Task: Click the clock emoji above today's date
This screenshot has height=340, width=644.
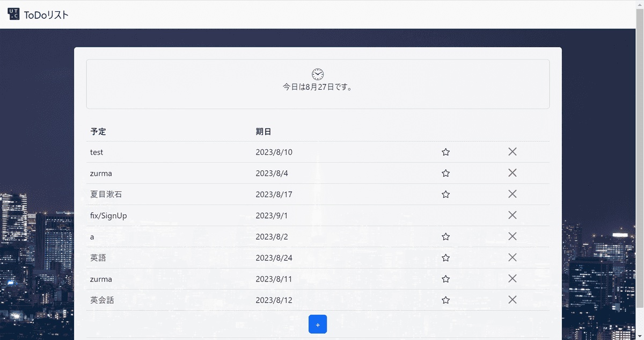Action: coord(317,74)
